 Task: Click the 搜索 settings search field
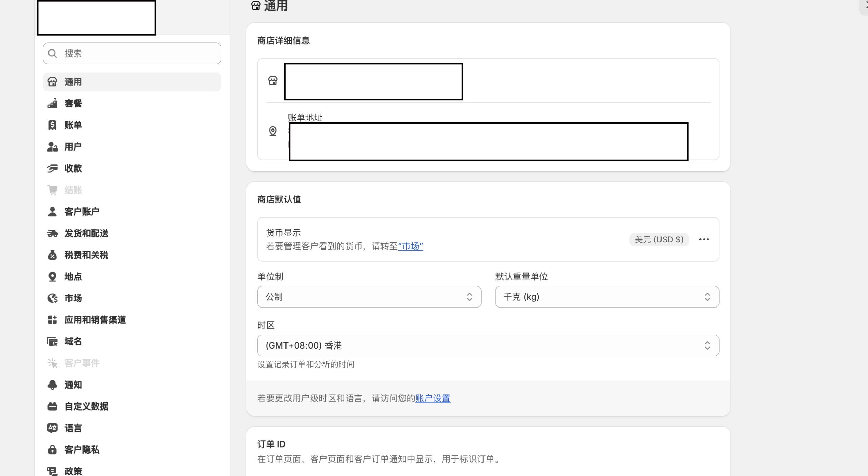pyautogui.click(x=132, y=53)
